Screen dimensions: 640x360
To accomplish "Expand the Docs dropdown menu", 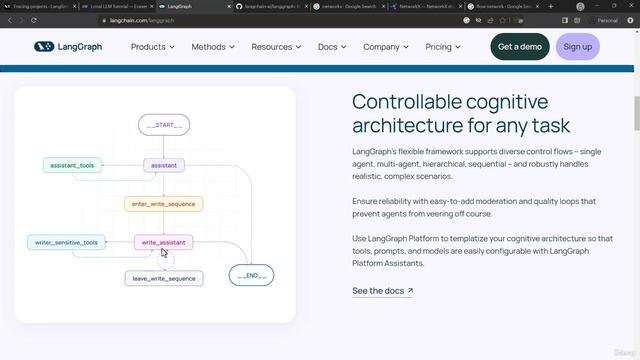I will pos(332,47).
